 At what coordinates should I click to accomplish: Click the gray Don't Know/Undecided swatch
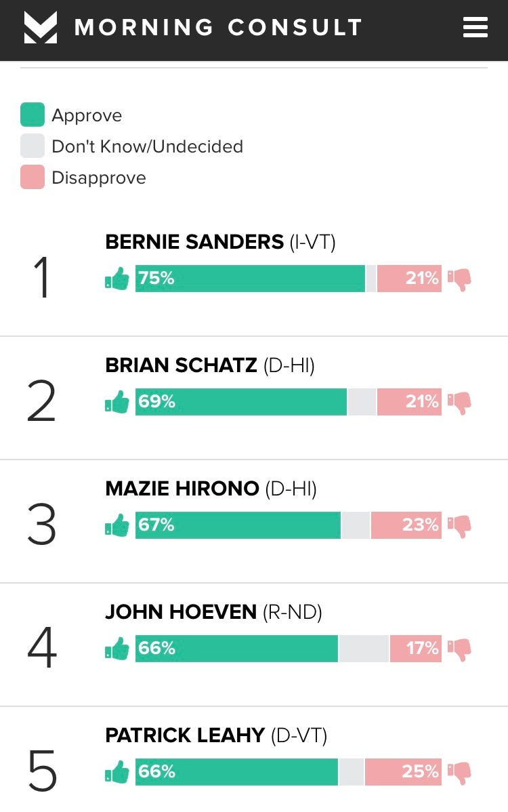click(x=32, y=146)
